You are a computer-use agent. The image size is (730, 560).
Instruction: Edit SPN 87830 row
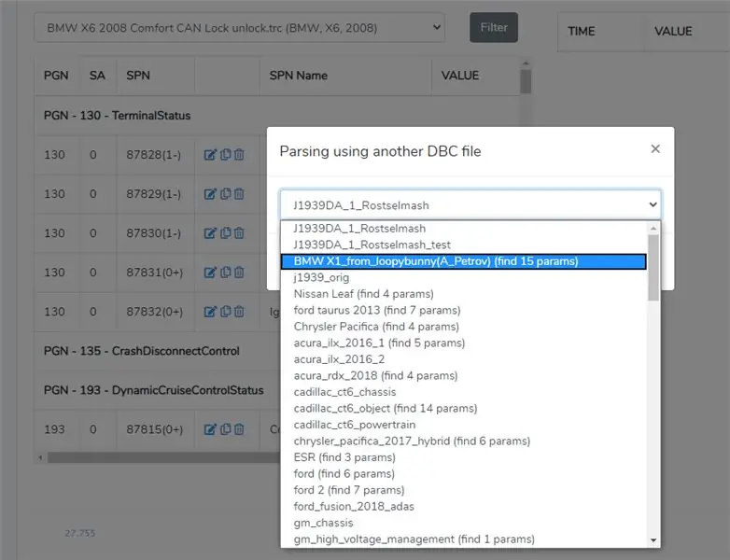click(x=210, y=232)
